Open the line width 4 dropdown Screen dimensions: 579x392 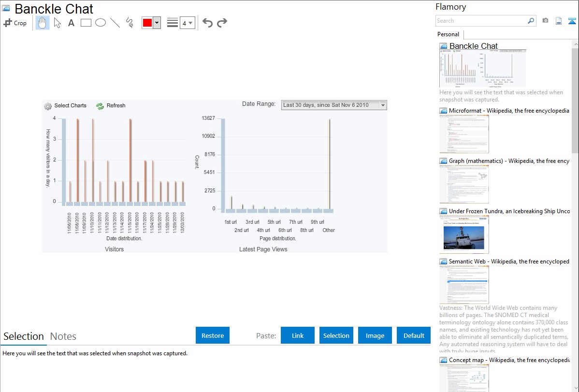pyautogui.click(x=188, y=23)
